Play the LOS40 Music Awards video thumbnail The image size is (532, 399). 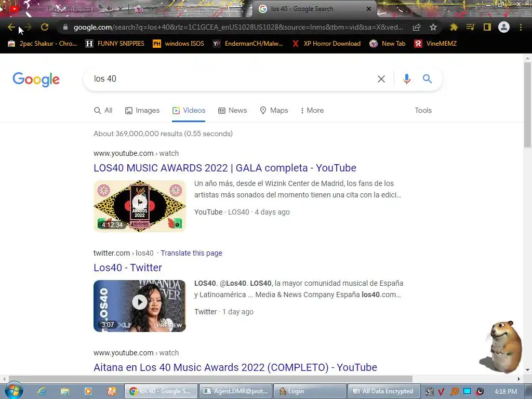[140, 206]
